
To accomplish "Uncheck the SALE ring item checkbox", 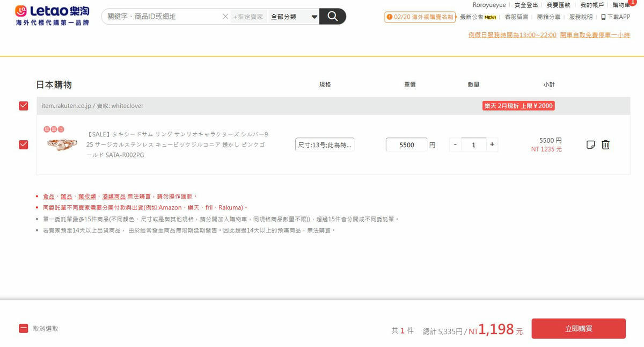I will pyautogui.click(x=24, y=144).
